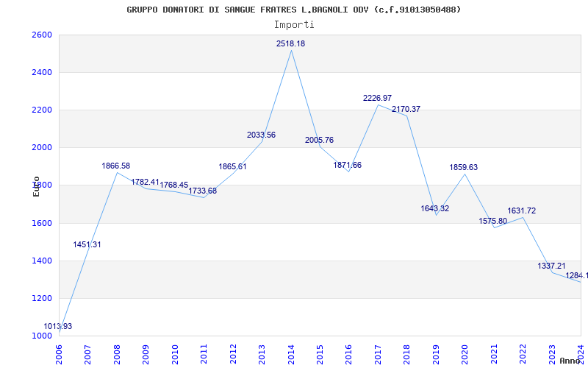Screen dimensions: 588x368
Task: Click the 1859.63 value label
Action: pyautogui.click(x=464, y=168)
